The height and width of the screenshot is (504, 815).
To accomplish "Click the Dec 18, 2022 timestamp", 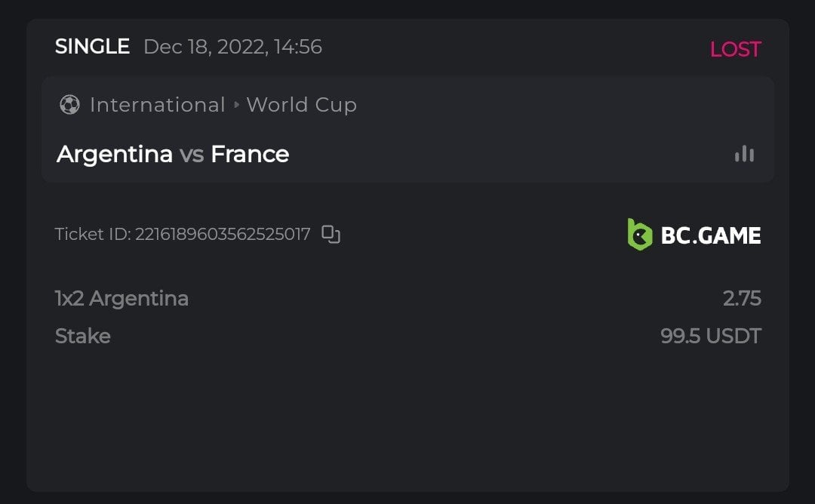I will coord(232,47).
